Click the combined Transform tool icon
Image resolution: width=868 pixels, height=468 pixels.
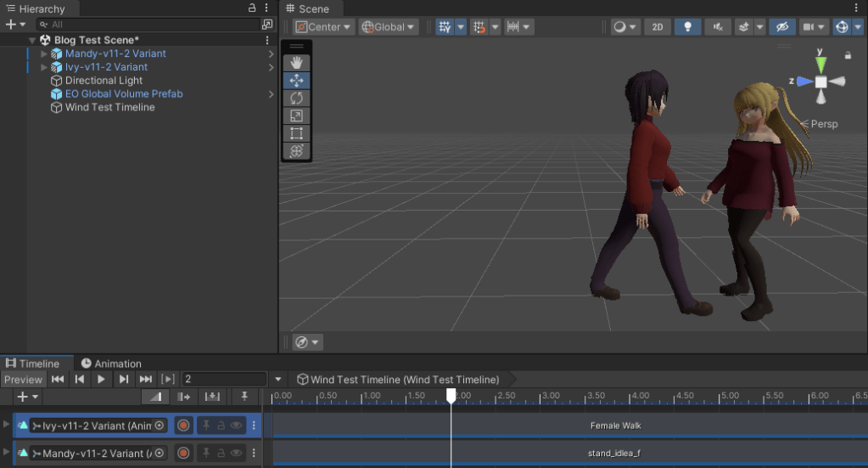[x=296, y=151]
